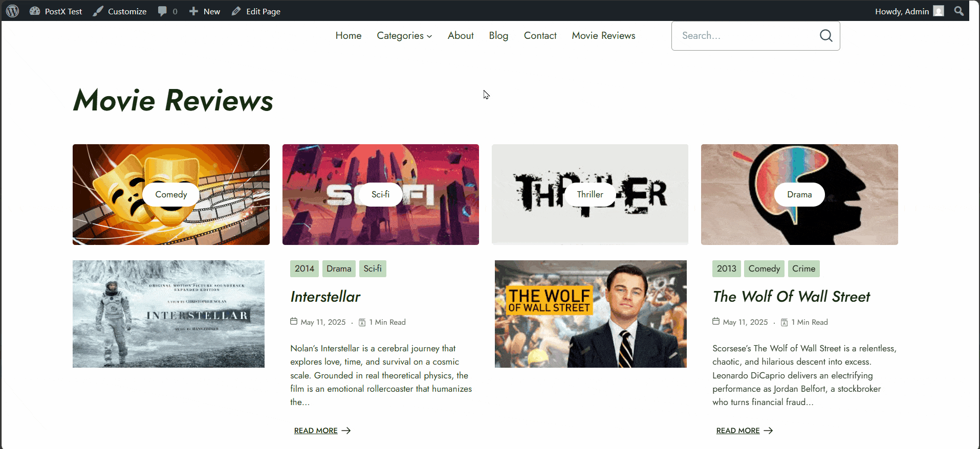
Task: Submit search with magnifier icon
Action: [x=826, y=35]
